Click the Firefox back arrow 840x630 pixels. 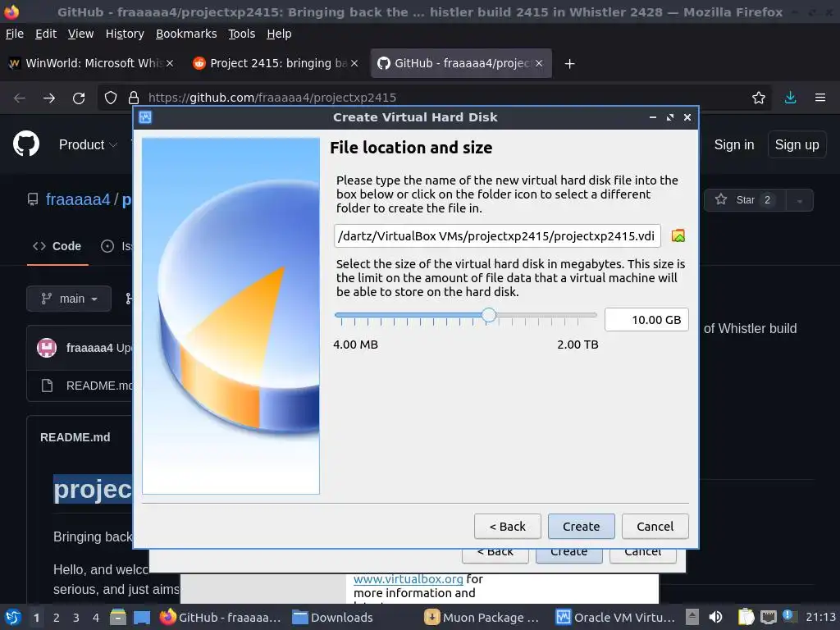[20, 98]
